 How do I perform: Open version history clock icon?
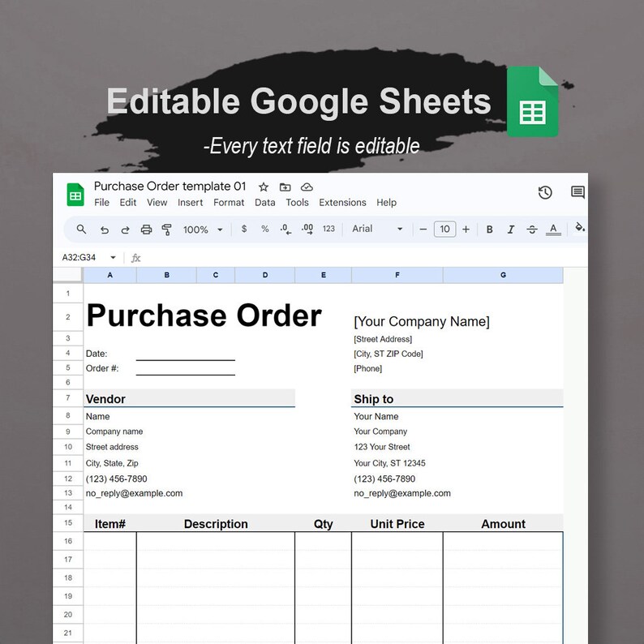click(545, 192)
